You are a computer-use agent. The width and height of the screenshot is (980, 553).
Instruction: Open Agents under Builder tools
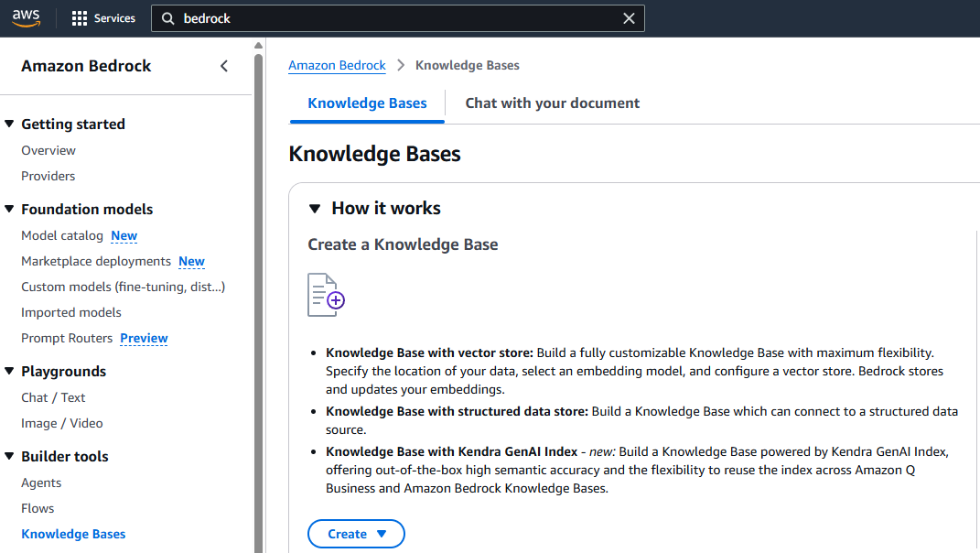41,483
